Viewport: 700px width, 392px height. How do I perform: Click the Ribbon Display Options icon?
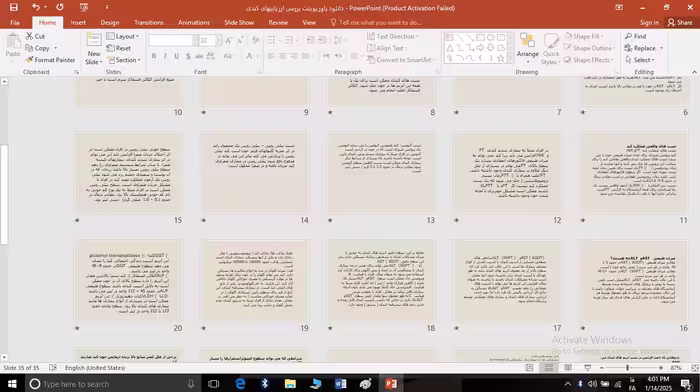pyautogui.click(x=619, y=8)
